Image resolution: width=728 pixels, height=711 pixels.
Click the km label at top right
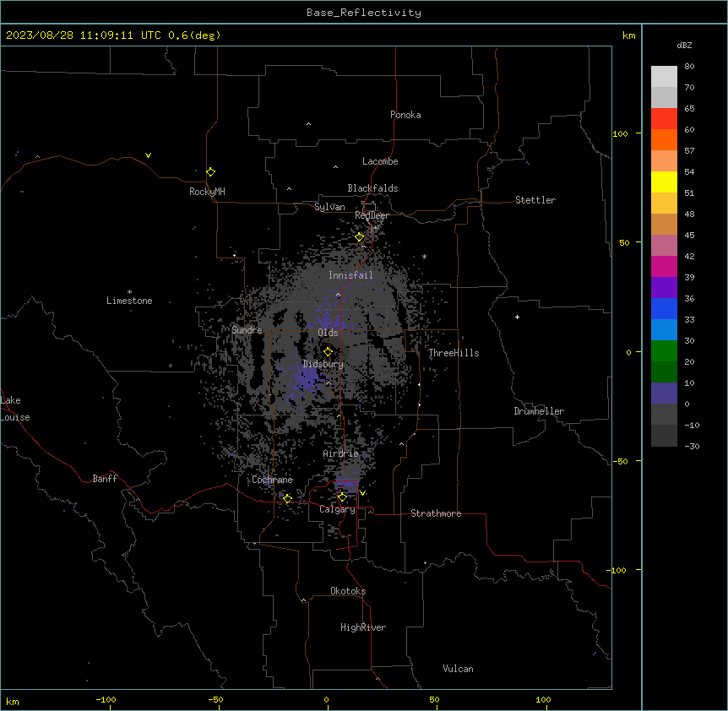[x=629, y=35]
